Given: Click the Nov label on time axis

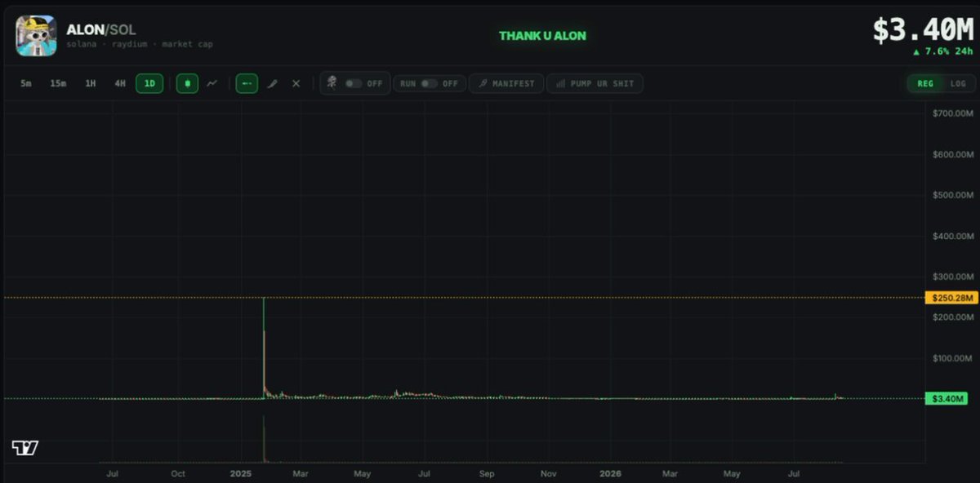Looking at the screenshot, I should pos(549,473).
